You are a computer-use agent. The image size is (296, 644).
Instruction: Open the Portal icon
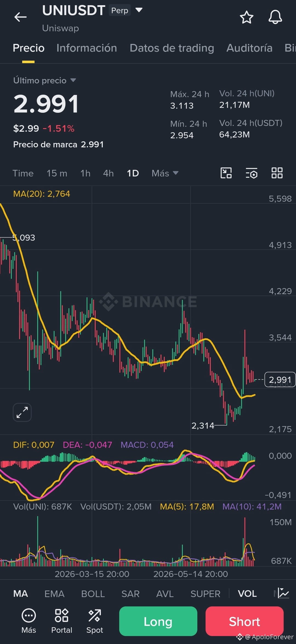(x=62, y=621)
